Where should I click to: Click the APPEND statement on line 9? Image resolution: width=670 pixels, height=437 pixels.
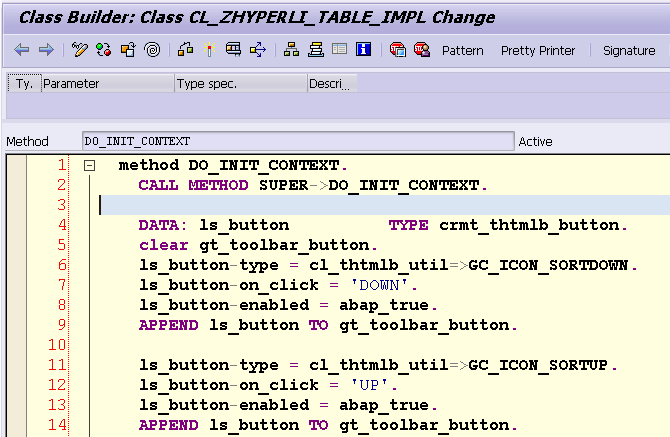coord(328,325)
